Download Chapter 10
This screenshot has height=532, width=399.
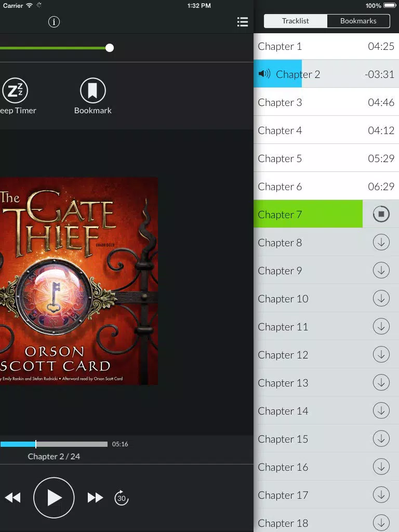[381, 299]
